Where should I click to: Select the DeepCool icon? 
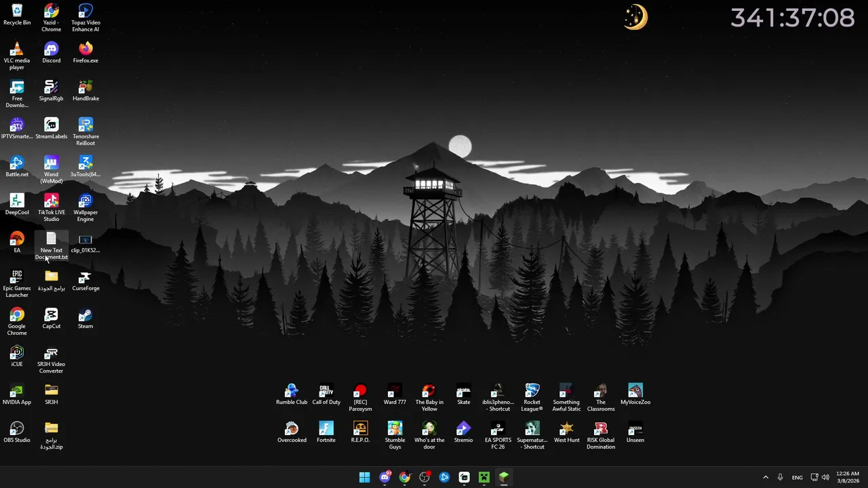click(17, 205)
